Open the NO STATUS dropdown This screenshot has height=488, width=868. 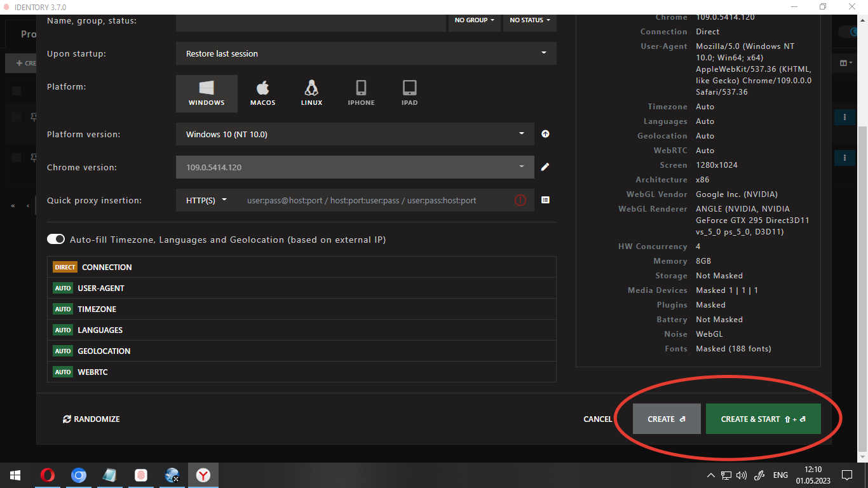[529, 20]
